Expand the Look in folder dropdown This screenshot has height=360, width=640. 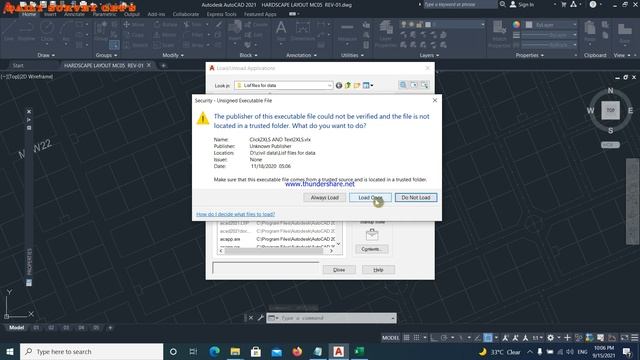pyautogui.click(x=329, y=85)
